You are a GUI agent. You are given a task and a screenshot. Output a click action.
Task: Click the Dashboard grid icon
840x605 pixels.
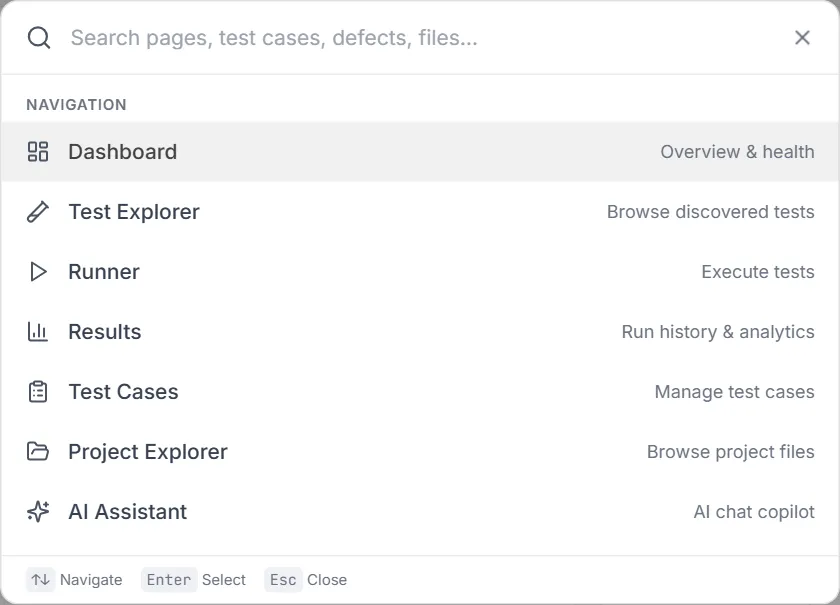38,152
